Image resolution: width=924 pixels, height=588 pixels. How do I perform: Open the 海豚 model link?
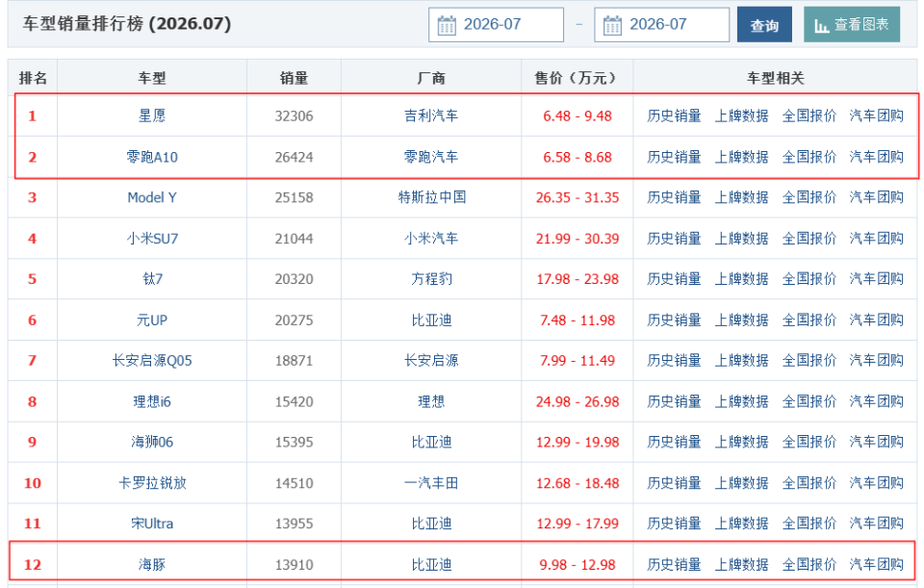point(152,565)
